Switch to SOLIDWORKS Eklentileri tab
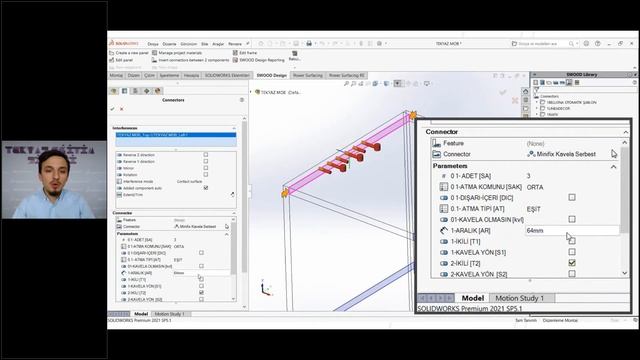Image resolution: width=640 pixels, height=360 pixels. click(227, 76)
